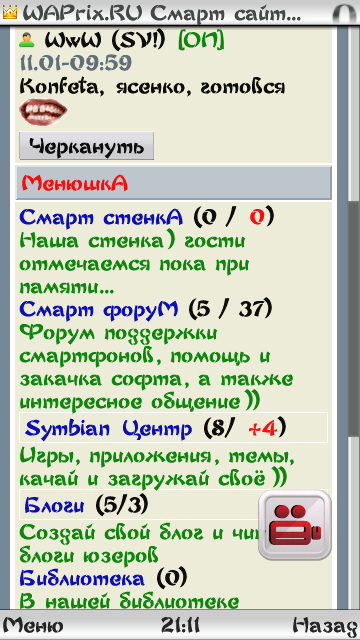Click the WwW (SV!) username

point(105,40)
